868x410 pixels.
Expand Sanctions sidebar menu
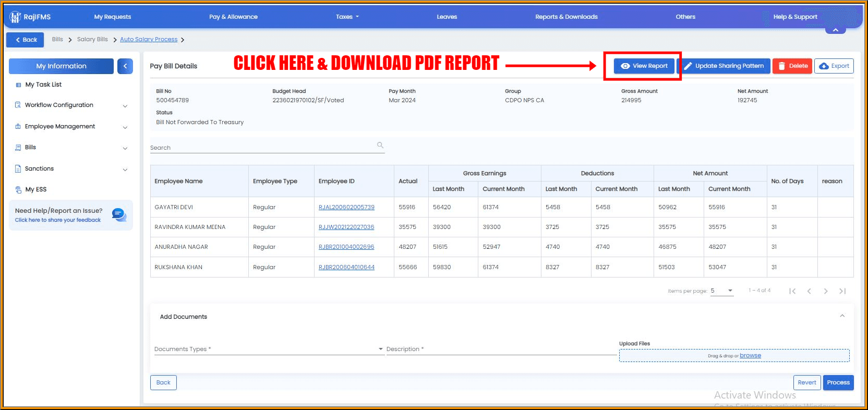pos(125,170)
